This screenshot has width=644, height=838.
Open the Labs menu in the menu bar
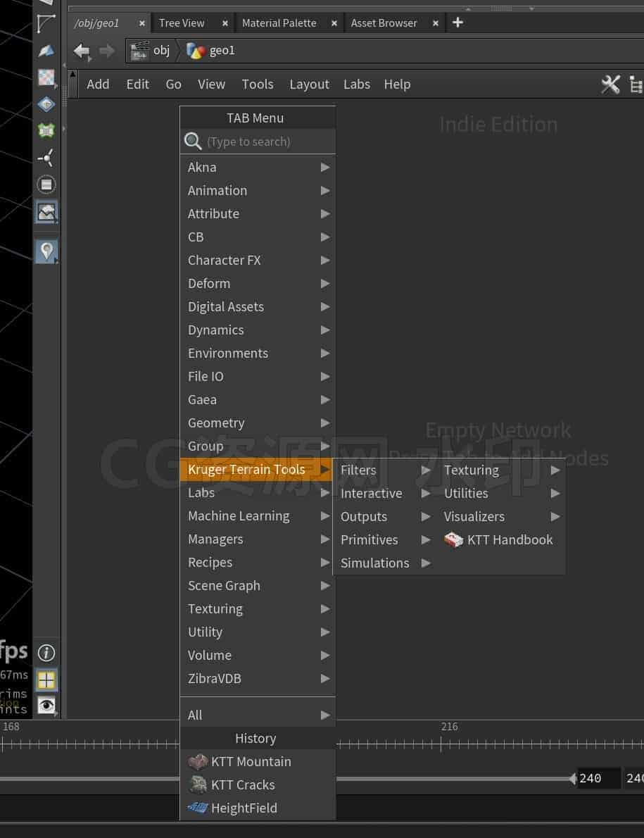click(x=357, y=85)
